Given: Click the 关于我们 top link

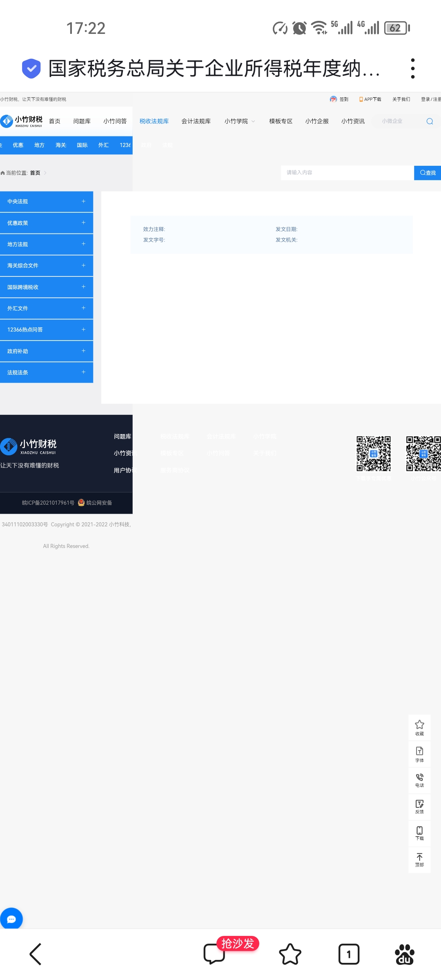Looking at the screenshot, I should click(401, 99).
